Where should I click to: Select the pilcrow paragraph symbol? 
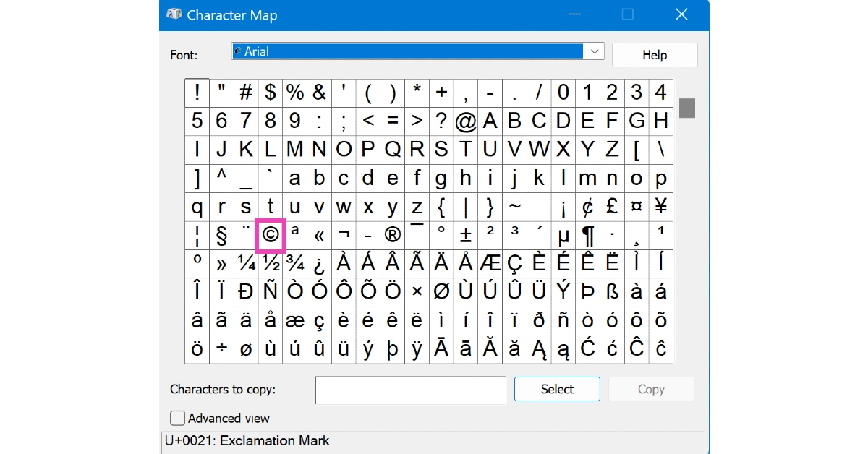[587, 235]
